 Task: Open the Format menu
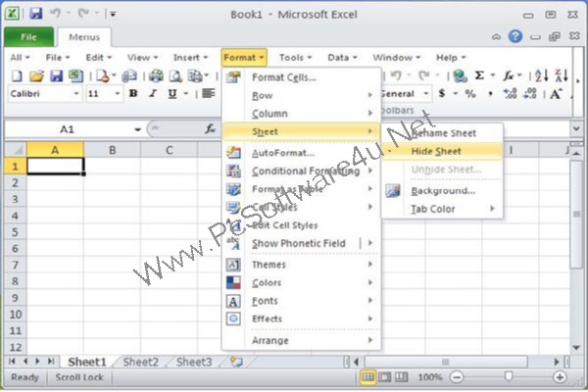244,58
